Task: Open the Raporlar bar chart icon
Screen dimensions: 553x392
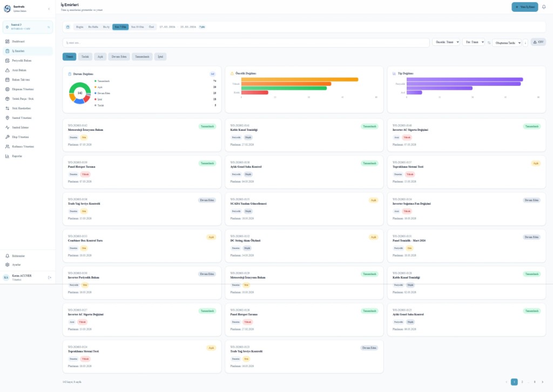Action: [x=8, y=156]
